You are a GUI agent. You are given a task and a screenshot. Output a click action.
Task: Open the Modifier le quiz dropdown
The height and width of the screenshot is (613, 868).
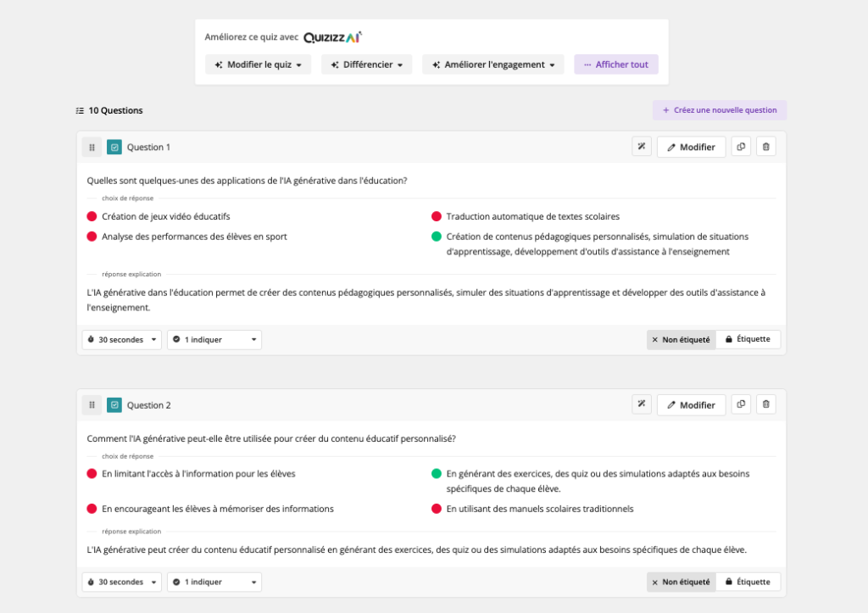point(258,64)
